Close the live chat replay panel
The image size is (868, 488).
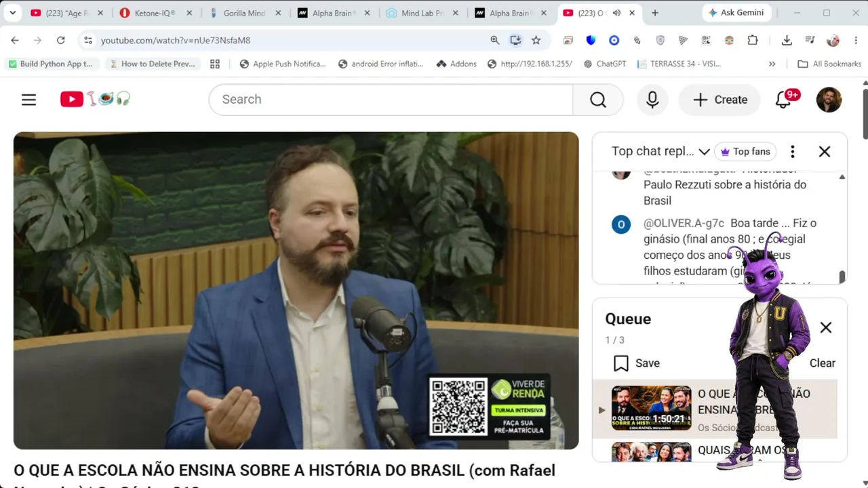[825, 152]
